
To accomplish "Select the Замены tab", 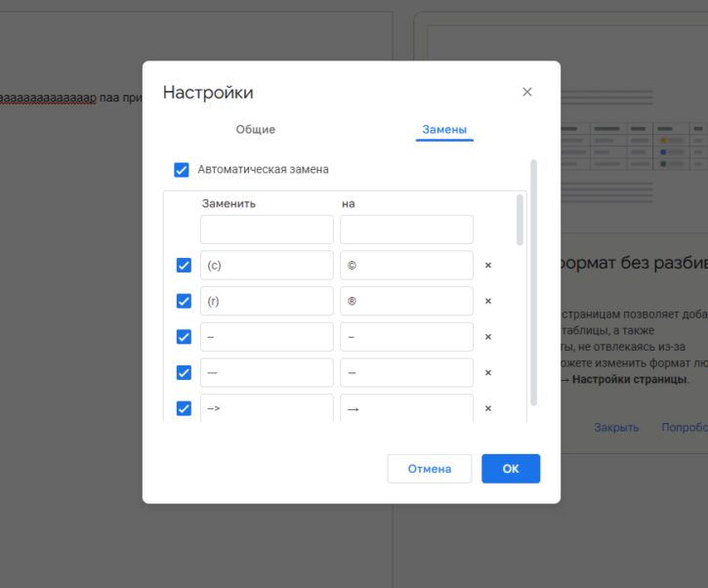I will coord(444,129).
